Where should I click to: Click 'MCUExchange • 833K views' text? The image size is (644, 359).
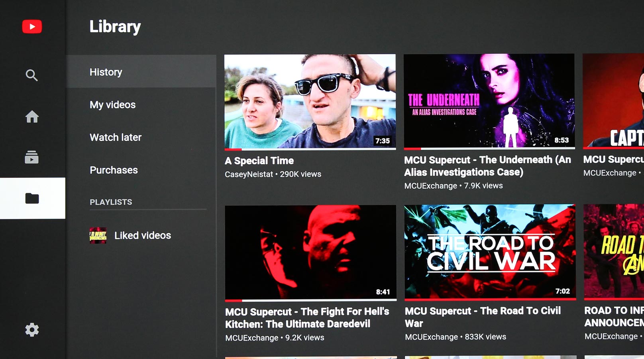point(456,337)
